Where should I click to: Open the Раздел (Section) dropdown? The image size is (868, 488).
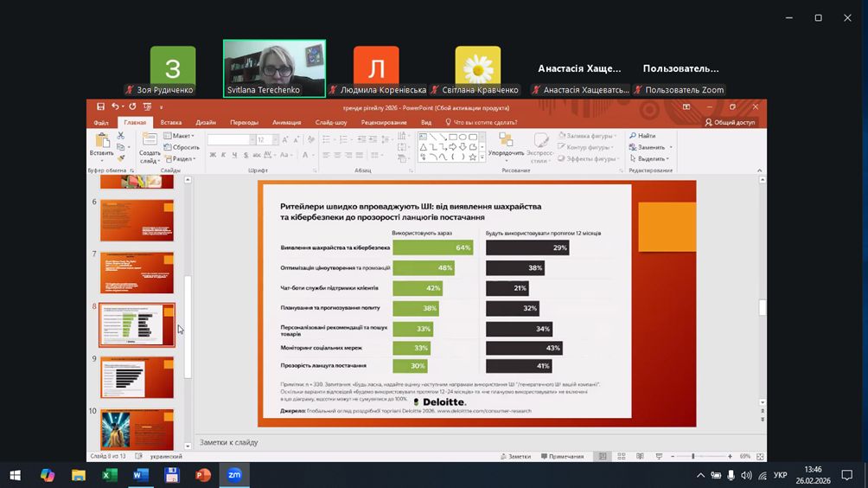click(182, 159)
